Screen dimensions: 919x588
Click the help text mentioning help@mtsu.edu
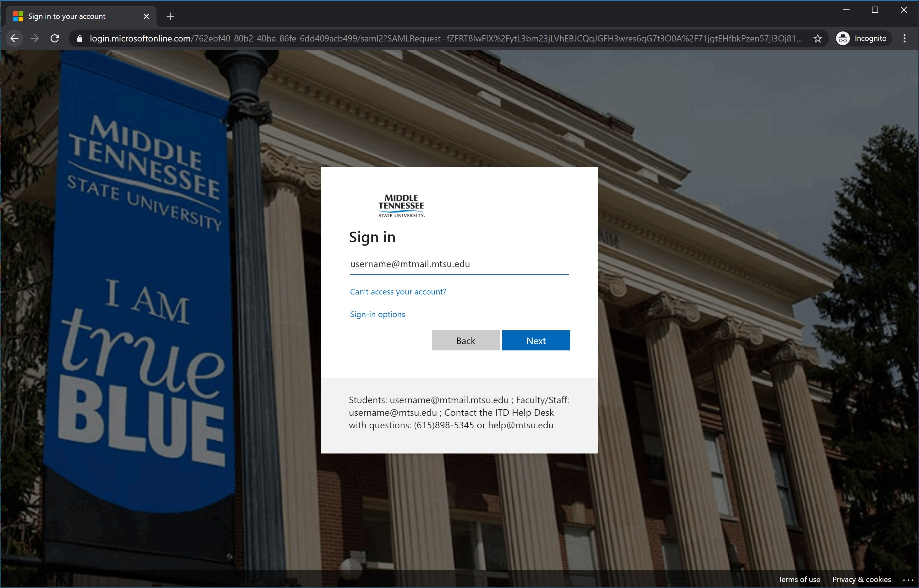click(459, 412)
